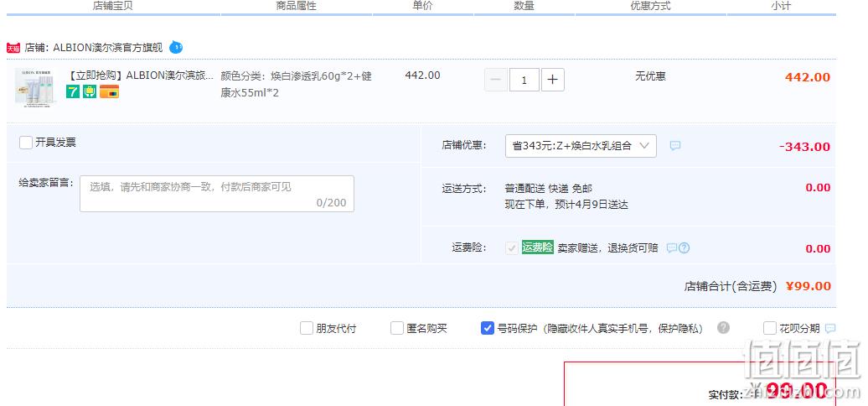This screenshot has width=868, height=406.
Task: Open the comment icon next to shop discount dropdown
Action: (675, 146)
